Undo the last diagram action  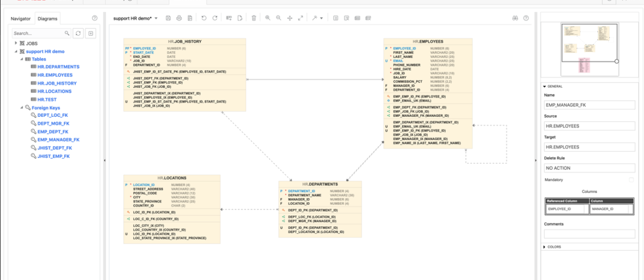click(204, 18)
